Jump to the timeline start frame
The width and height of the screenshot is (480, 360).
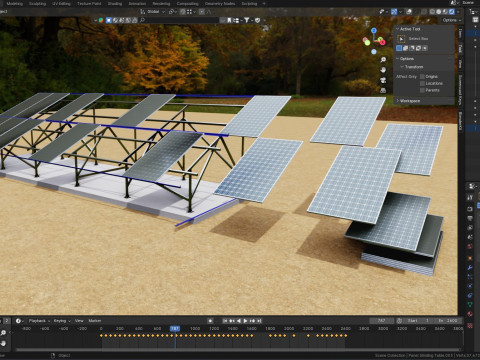(225, 321)
